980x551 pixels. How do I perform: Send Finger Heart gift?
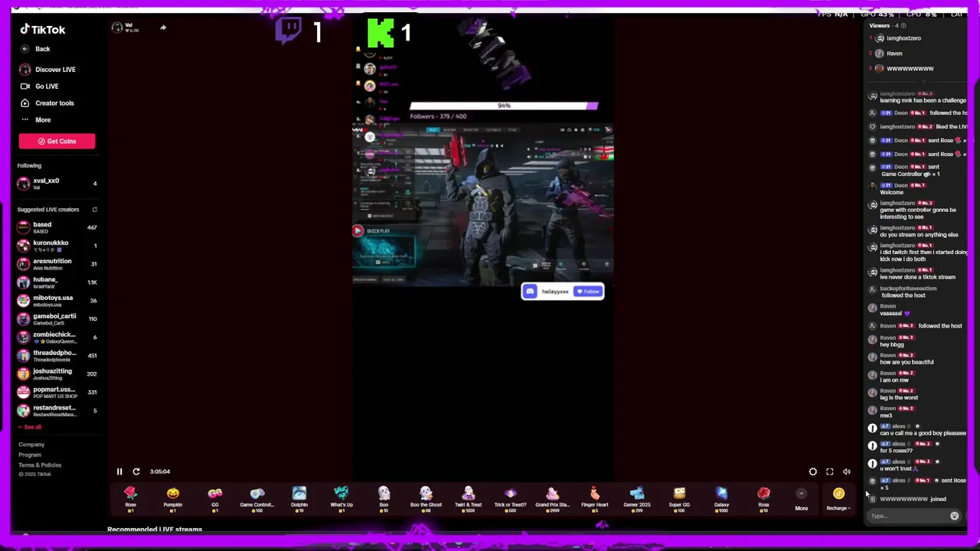(595, 497)
